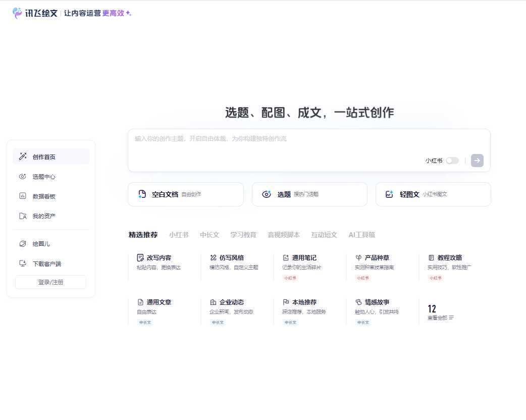Click the 仿写风格 pen icon
The width and height of the screenshot is (526, 420).
214,257
